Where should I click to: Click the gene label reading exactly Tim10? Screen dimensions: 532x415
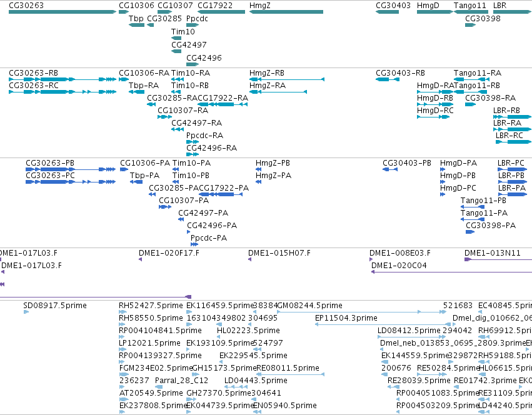183,31
